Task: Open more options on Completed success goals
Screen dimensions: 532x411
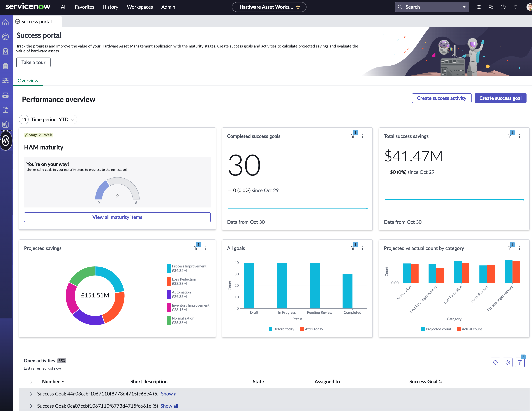Action: [363, 136]
